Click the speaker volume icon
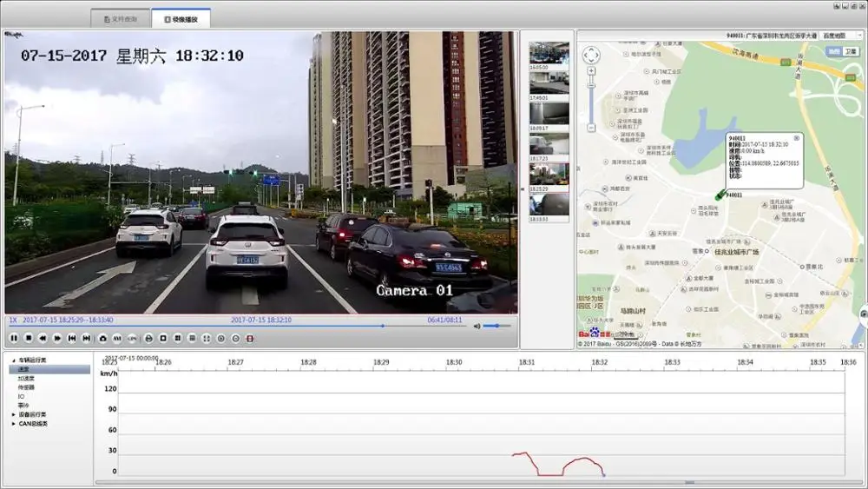This screenshot has height=489, width=868. pyautogui.click(x=477, y=327)
